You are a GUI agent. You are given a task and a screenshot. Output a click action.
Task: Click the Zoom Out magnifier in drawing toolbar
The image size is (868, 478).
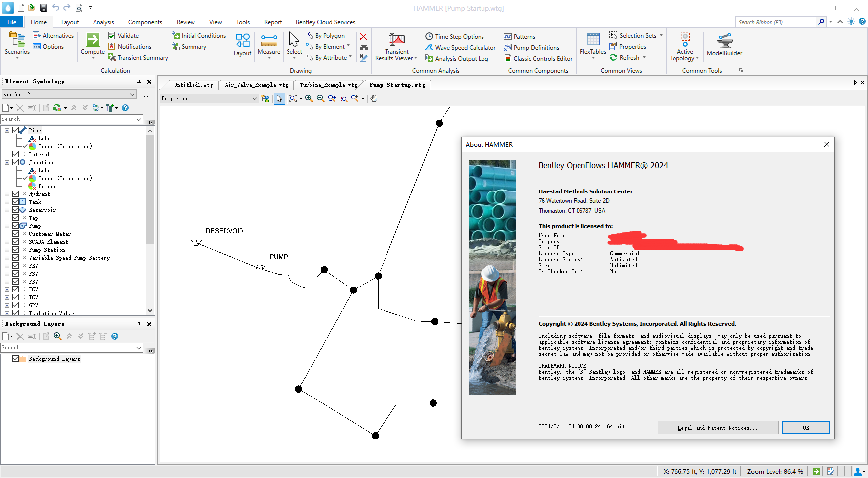320,98
